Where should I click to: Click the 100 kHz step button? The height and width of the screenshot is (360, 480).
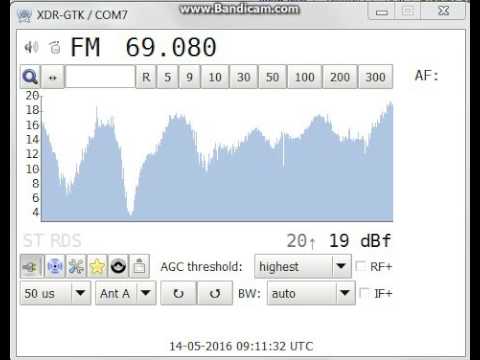pos(305,77)
